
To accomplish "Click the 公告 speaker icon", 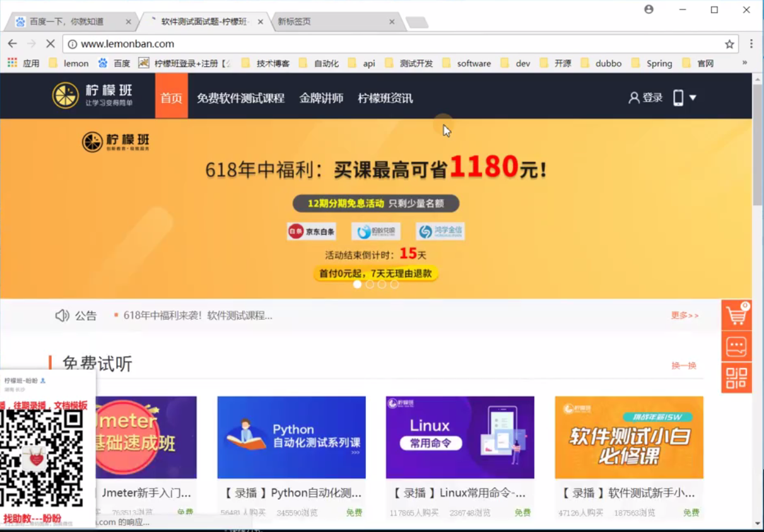I will click(x=62, y=316).
